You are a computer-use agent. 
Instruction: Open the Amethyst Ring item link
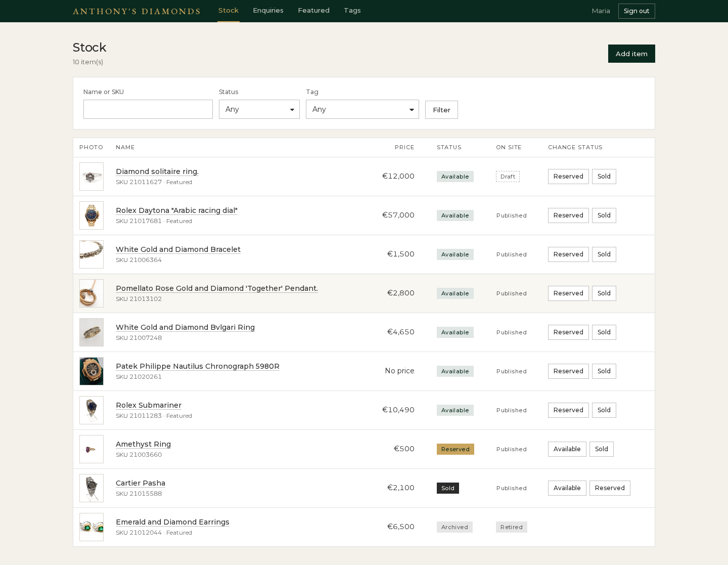pos(143,444)
